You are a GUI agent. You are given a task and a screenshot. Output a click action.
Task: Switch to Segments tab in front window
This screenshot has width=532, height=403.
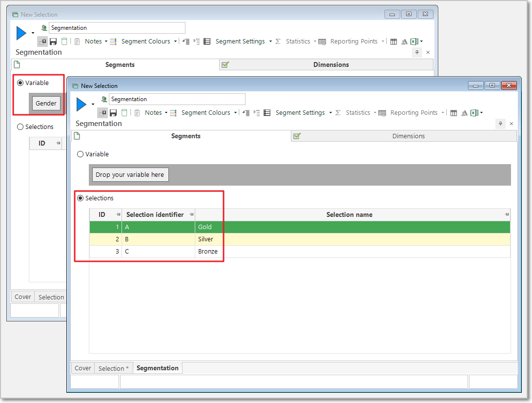181,136
